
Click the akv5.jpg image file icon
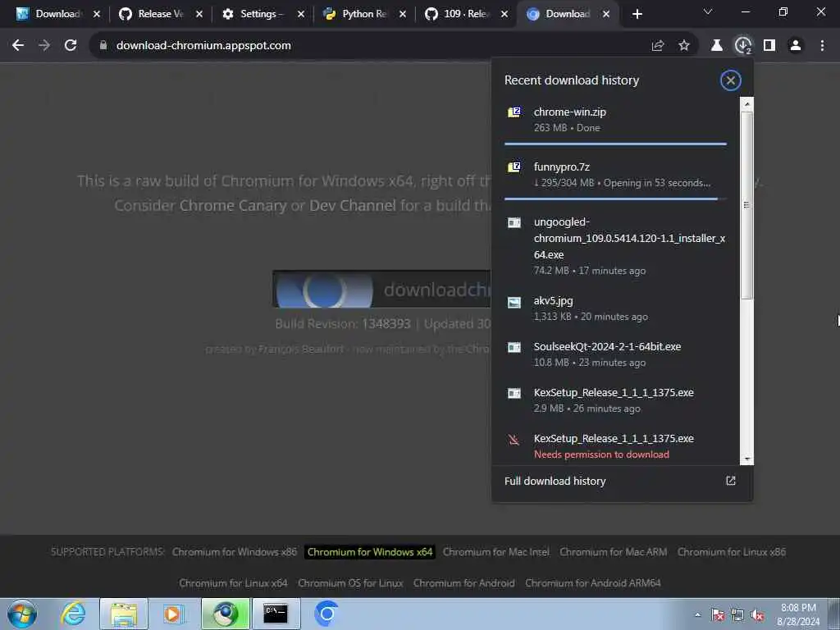click(x=514, y=303)
